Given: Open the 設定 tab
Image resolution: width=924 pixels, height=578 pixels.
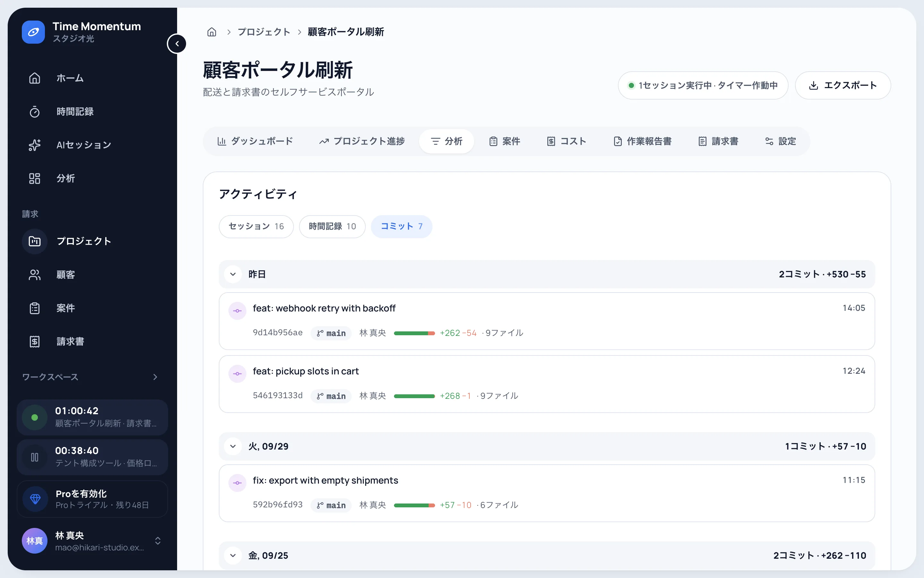Looking at the screenshot, I should point(781,141).
